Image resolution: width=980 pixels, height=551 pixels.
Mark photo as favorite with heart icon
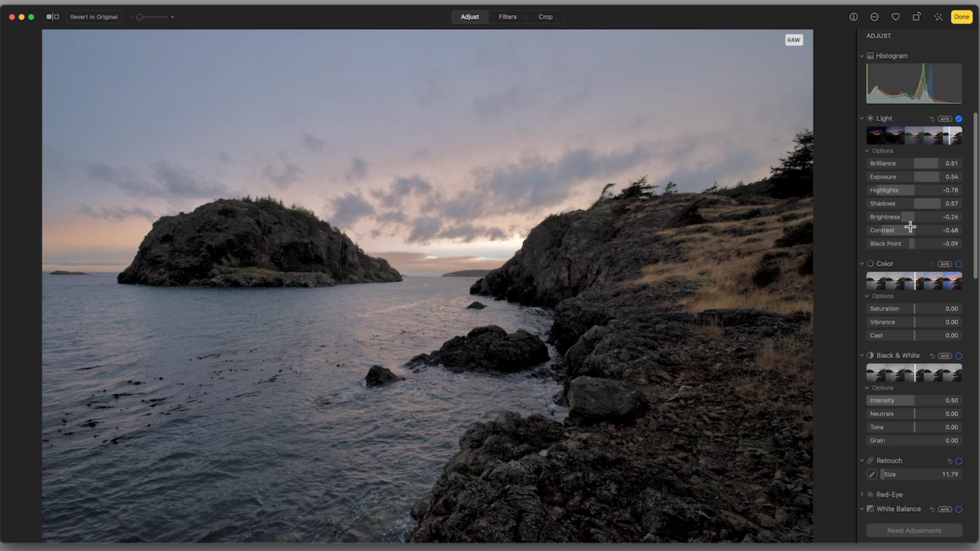tap(895, 17)
